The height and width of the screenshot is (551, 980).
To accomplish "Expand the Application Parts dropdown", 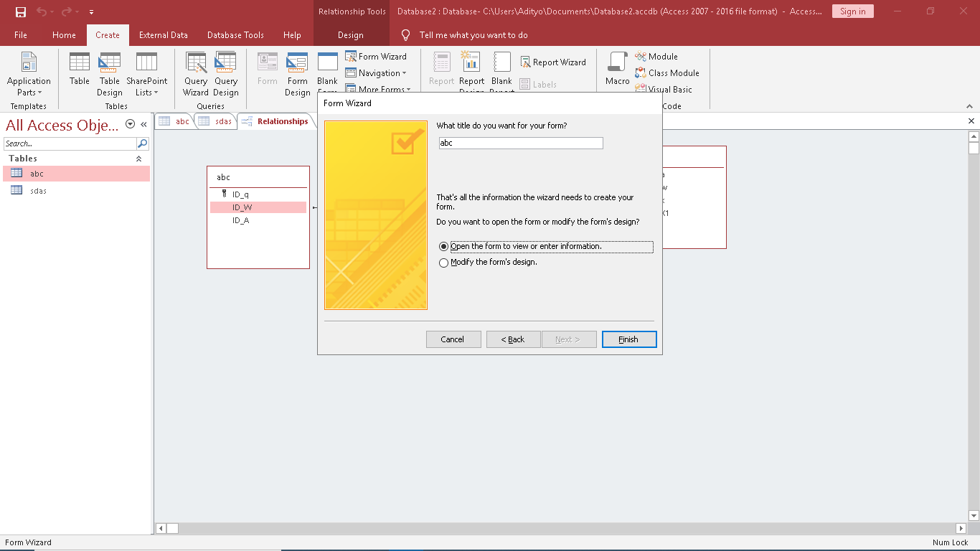I will pyautogui.click(x=29, y=87).
